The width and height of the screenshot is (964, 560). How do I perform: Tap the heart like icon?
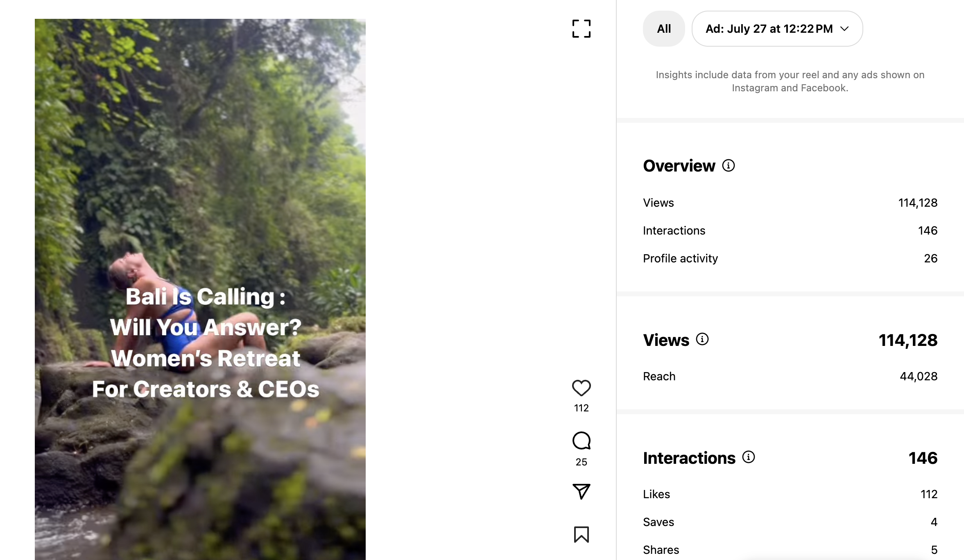(x=581, y=388)
